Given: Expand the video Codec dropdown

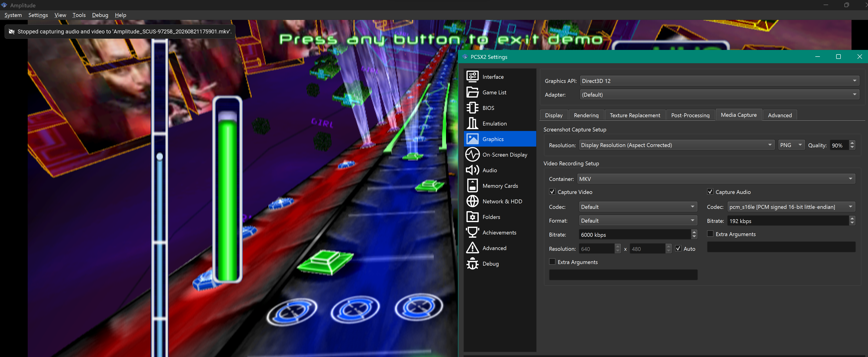Looking at the screenshot, I should (638, 207).
